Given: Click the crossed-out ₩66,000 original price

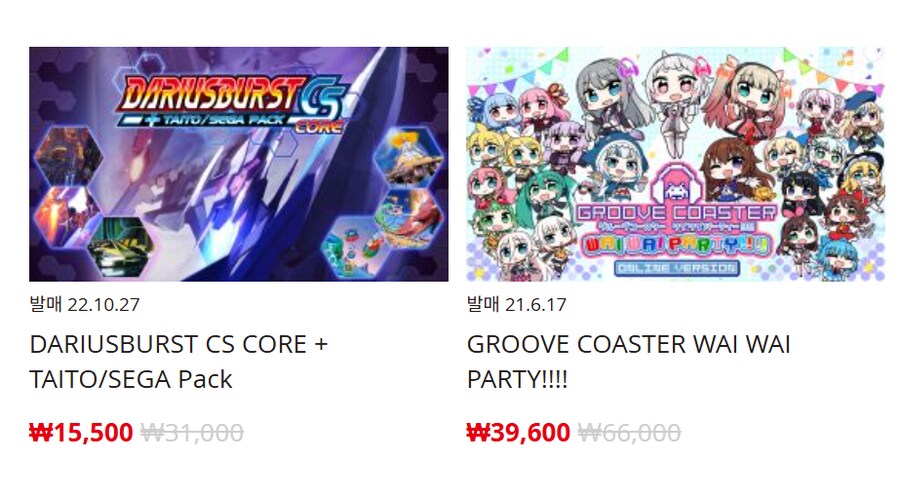Looking at the screenshot, I should [x=629, y=432].
